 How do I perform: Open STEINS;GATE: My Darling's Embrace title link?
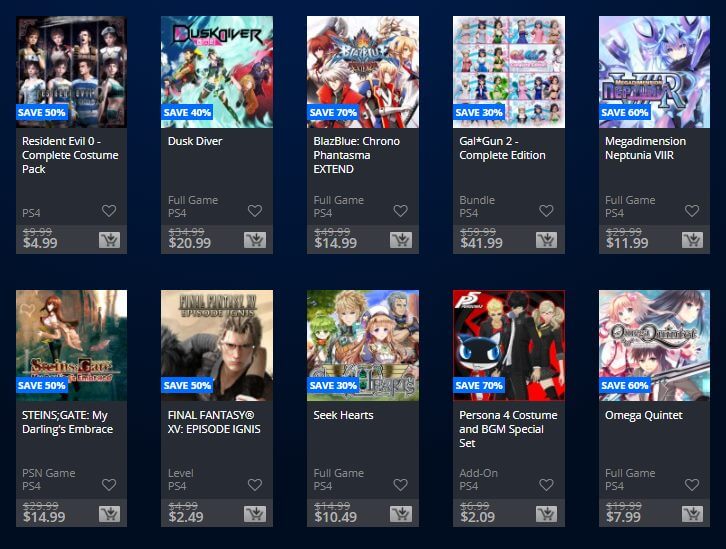coord(68,422)
